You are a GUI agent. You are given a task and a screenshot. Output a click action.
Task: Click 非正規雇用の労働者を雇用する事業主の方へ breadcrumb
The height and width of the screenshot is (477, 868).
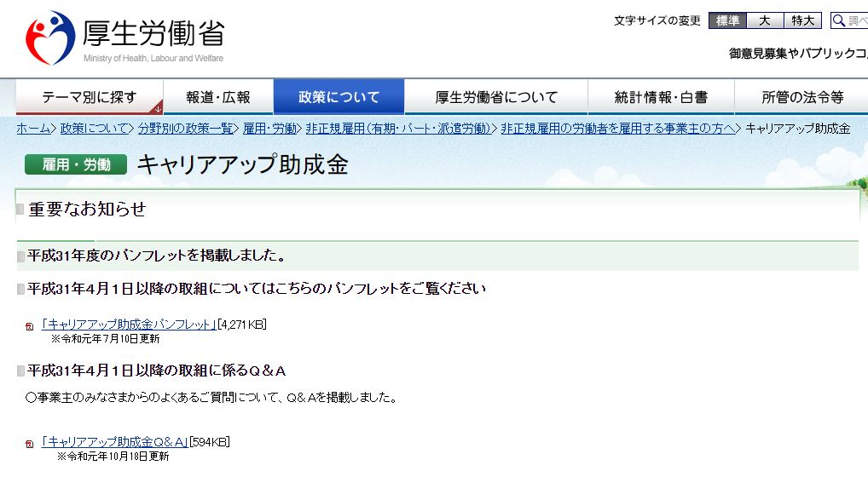(618, 129)
